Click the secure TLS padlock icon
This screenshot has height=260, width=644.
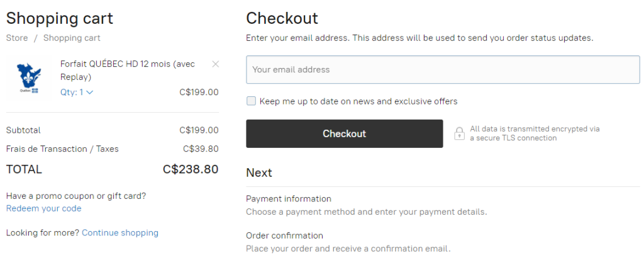coord(460,133)
